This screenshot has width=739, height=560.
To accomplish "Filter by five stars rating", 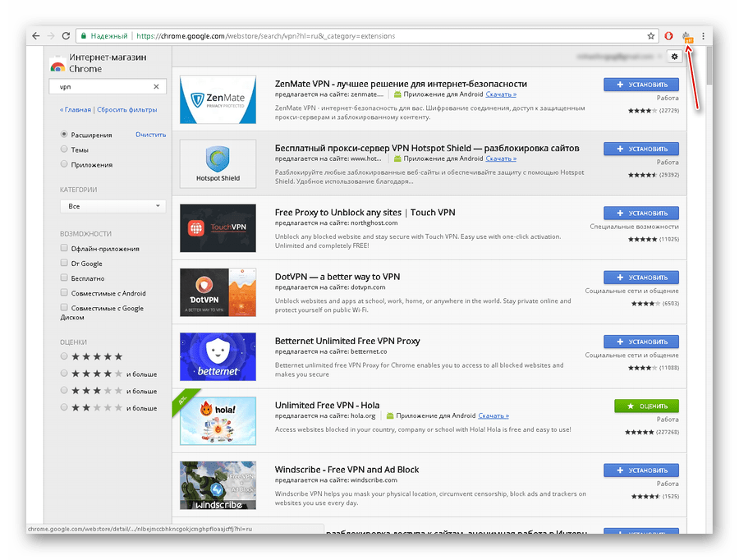I will [64, 357].
